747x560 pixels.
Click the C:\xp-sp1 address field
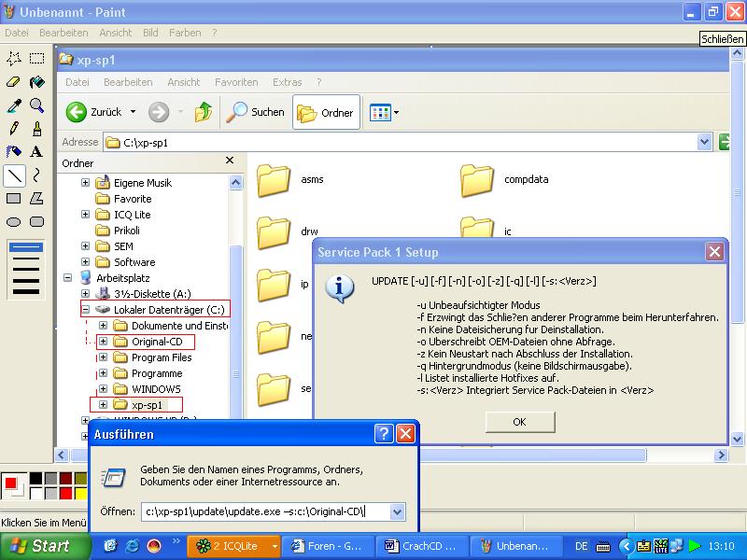401,143
